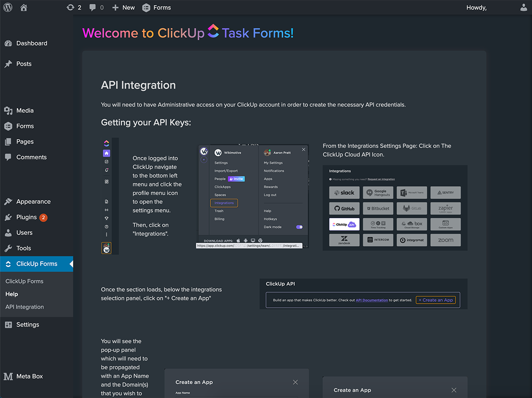532x398 pixels.
Task: Click API Documentation link in ClickUp API image
Action: click(x=372, y=300)
